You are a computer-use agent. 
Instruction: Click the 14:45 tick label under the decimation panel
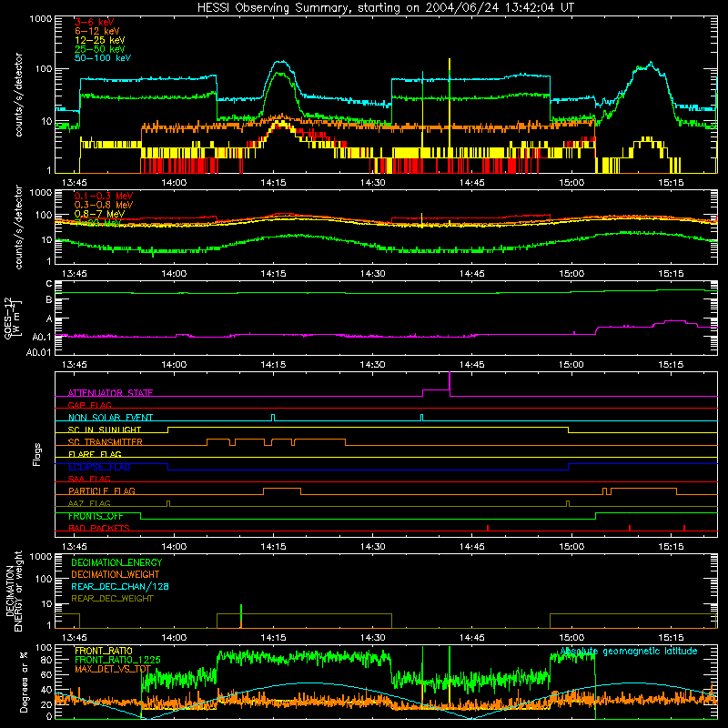pyautogui.click(x=471, y=638)
